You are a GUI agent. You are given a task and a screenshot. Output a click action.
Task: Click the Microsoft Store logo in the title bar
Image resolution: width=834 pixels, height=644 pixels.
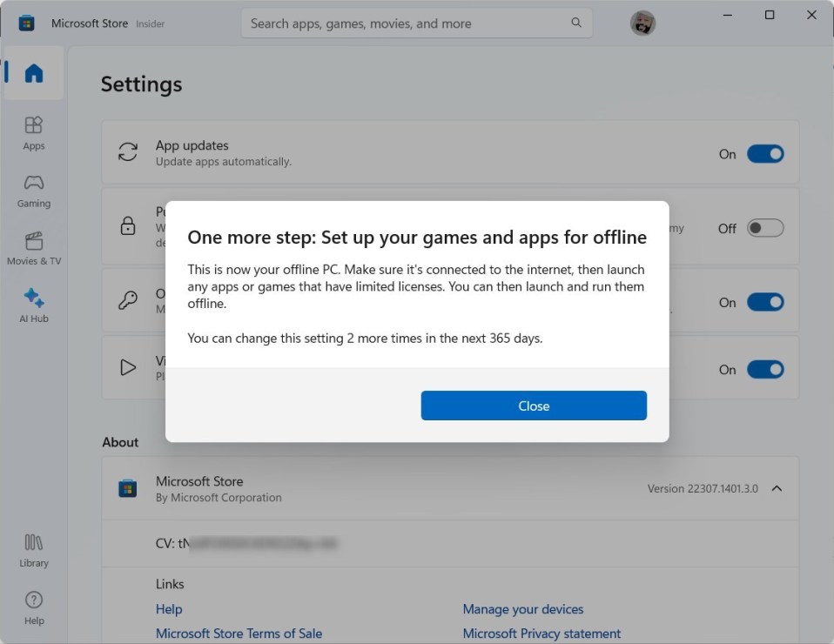tap(26, 23)
